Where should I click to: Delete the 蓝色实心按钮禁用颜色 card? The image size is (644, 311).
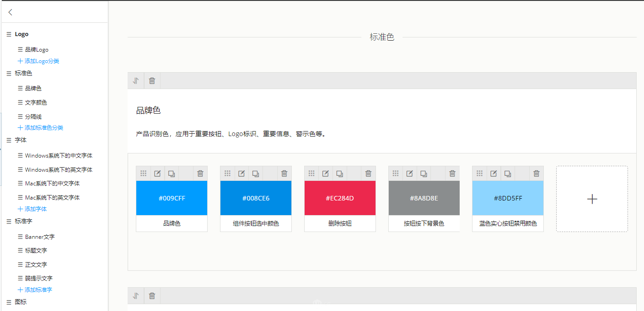(537, 174)
